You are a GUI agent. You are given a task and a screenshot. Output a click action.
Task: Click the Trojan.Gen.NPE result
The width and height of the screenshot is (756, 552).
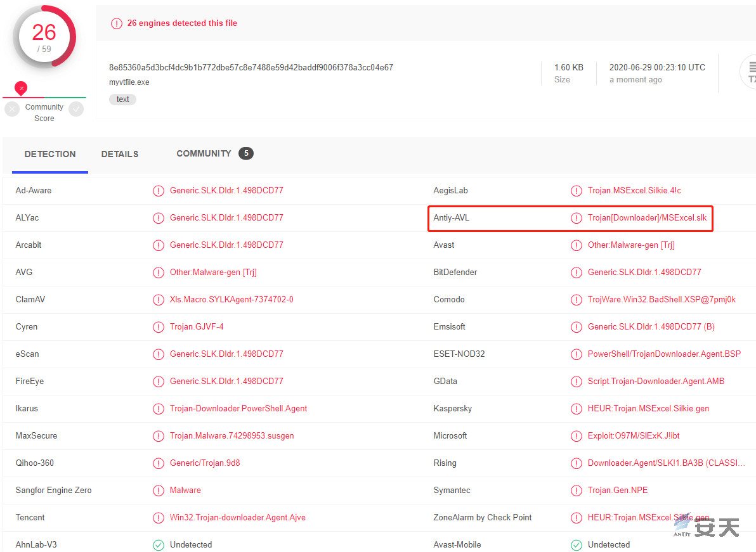(618, 490)
